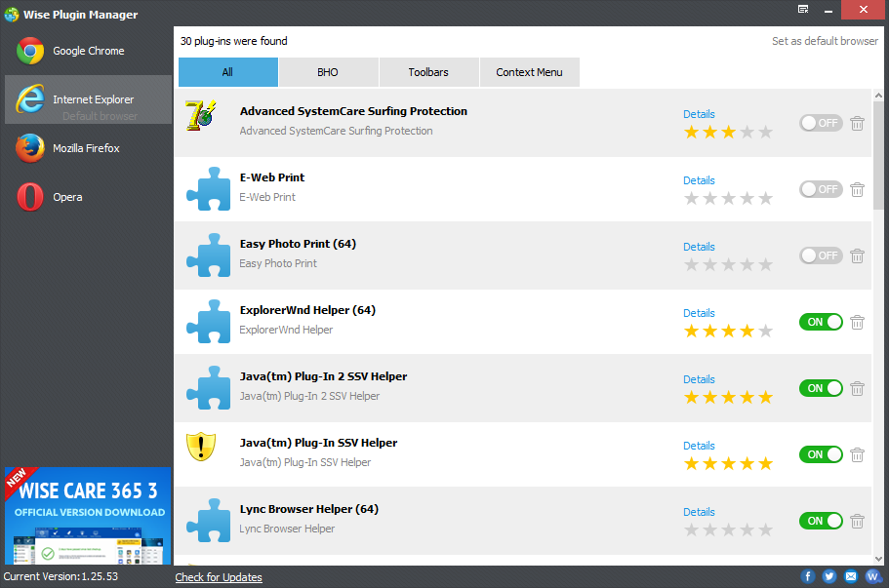Viewport: 889px width, 588px height.
Task: Enable the E-Web Print toggle
Action: tap(821, 189)
